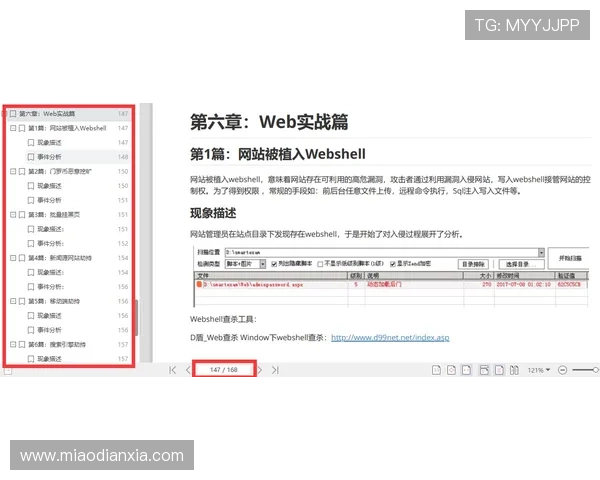Screen dimensions: 600x480
Task: Click the 扫描位置 path input field
Action: click(x=382, y=253)
